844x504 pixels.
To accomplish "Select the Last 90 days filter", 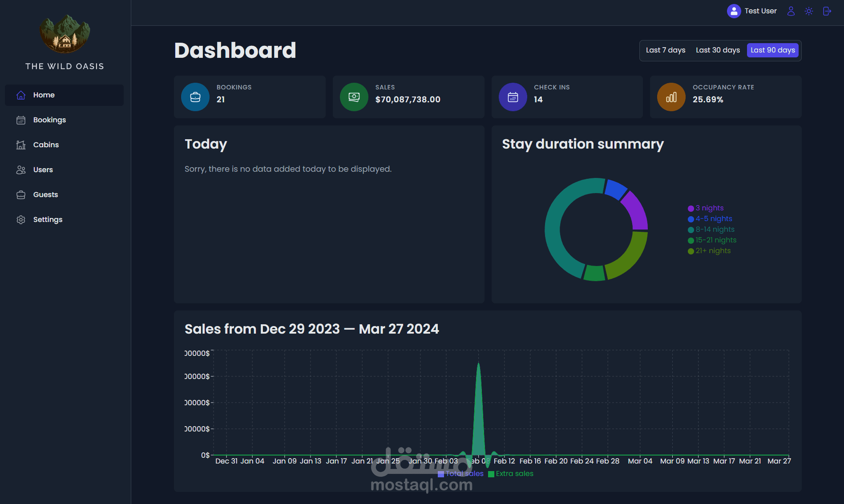I will [x=773, y=50].
